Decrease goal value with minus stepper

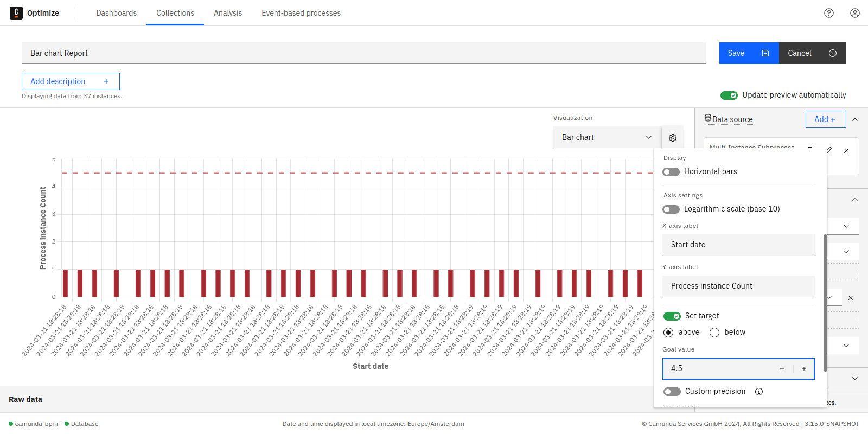[x=782, y=369]
